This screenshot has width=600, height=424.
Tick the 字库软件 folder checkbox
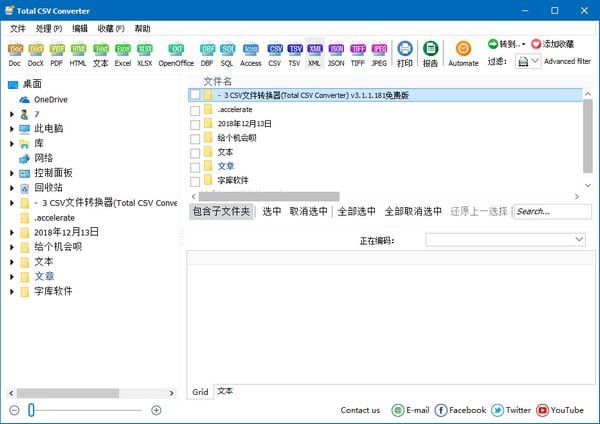(x=195, y=181)
